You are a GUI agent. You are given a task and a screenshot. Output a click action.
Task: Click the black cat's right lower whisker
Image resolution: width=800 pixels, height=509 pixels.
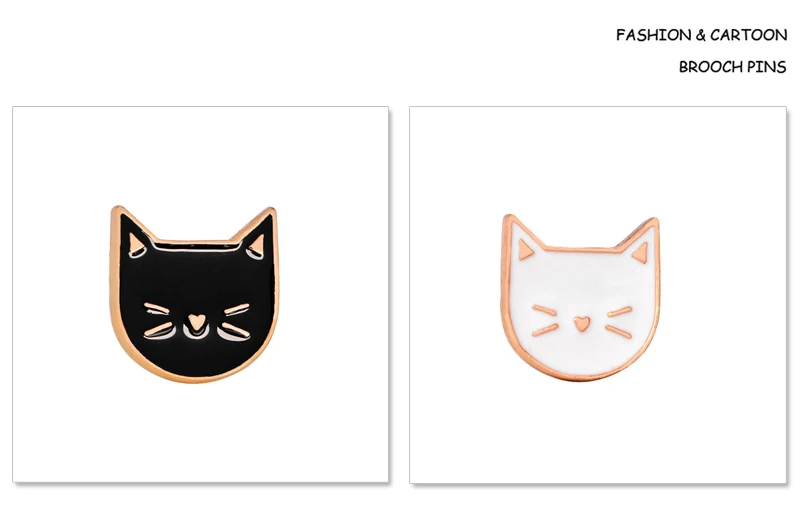click(236, 330)
